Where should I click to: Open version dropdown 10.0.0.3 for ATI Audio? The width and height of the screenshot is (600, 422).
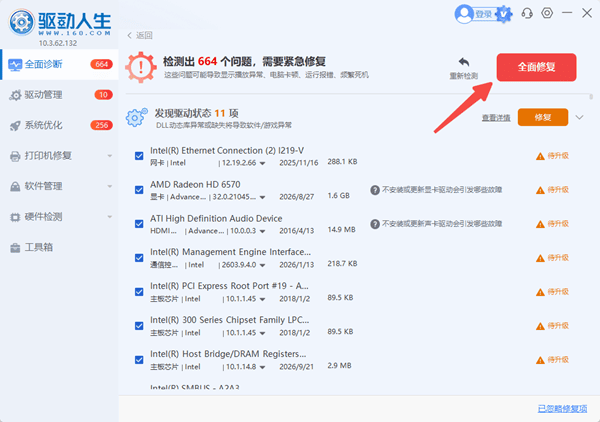(262, 231)
